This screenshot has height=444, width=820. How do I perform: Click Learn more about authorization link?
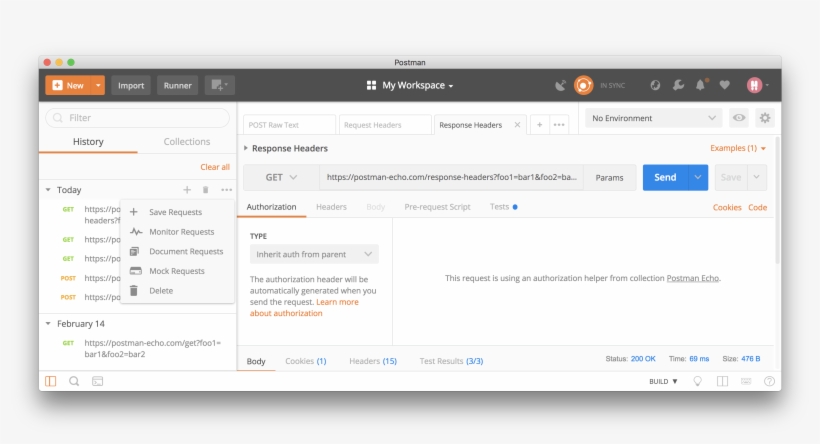(x=304, y=308)
